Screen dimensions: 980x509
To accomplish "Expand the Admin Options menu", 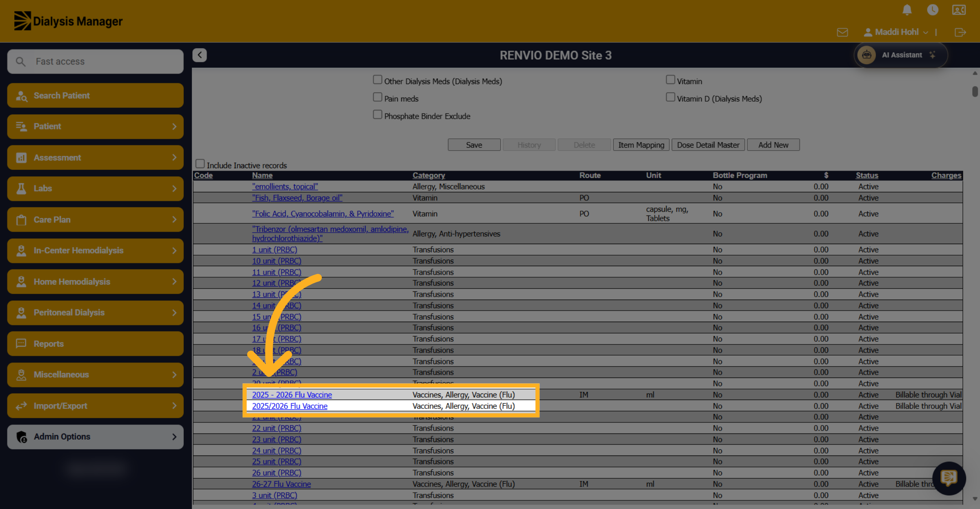I will pyautogui.click(x=95, y=437).
